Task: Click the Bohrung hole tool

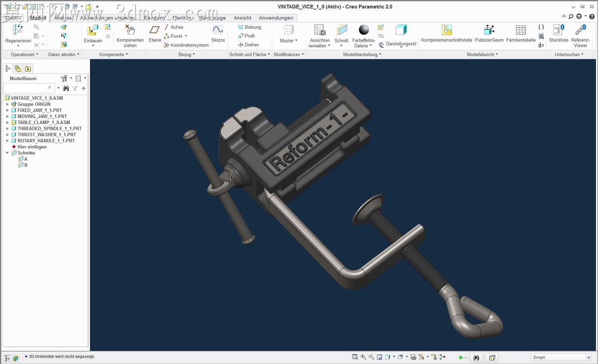Action: coord(250,27)
